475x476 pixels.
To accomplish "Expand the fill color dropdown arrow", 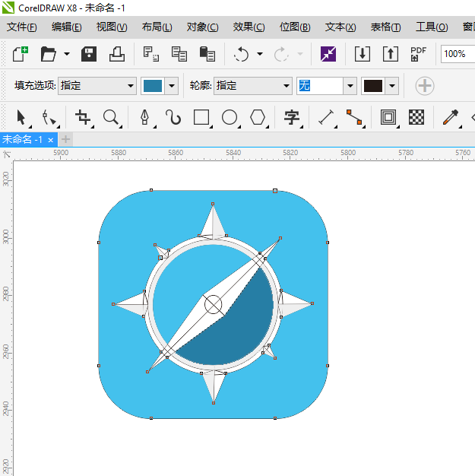I will coord(172,86).
